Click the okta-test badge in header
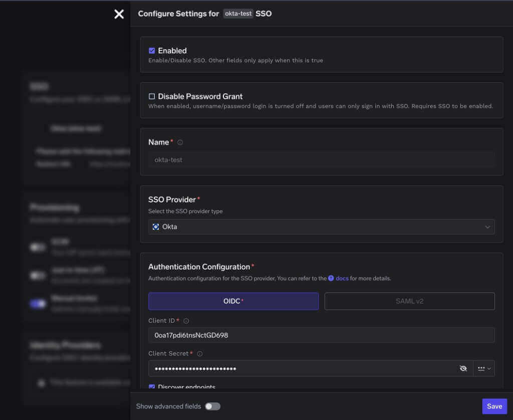Viewport: 513px width, 420px height. coord(238,14)
